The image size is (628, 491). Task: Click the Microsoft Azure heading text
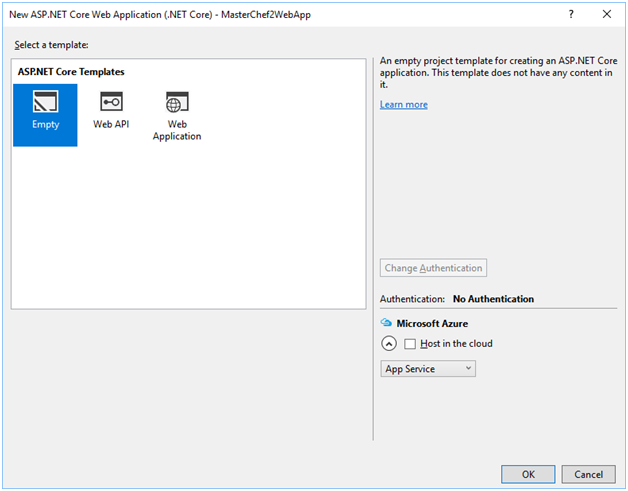pos(432,323)
